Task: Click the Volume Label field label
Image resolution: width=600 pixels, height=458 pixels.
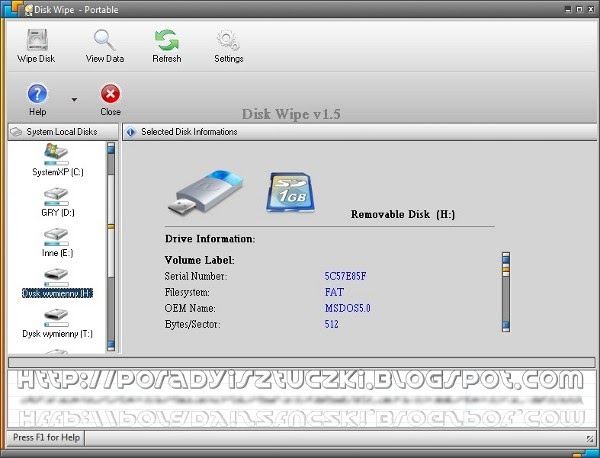Action: coord(199,260)
